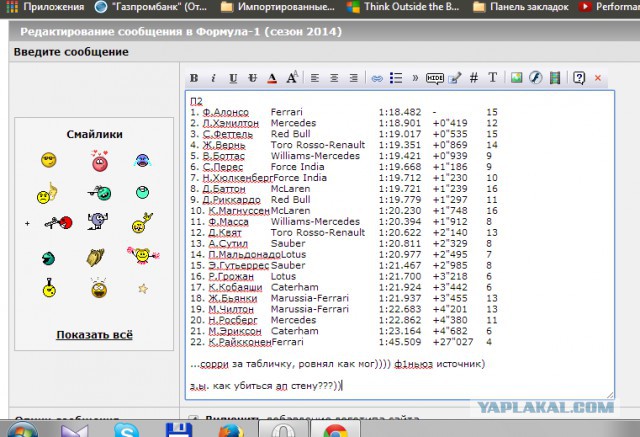Image resolution: width=640 pixels, height=437 pixels.
Task: Click the '20. Н.Росберг' row text
Action: 224,320
